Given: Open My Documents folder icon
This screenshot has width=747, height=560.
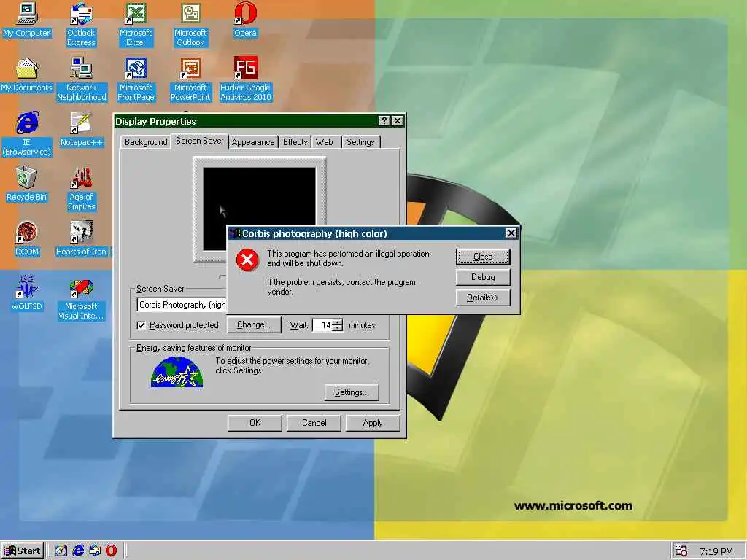Looking at the screenshot, I should click(x=27, y=74).
